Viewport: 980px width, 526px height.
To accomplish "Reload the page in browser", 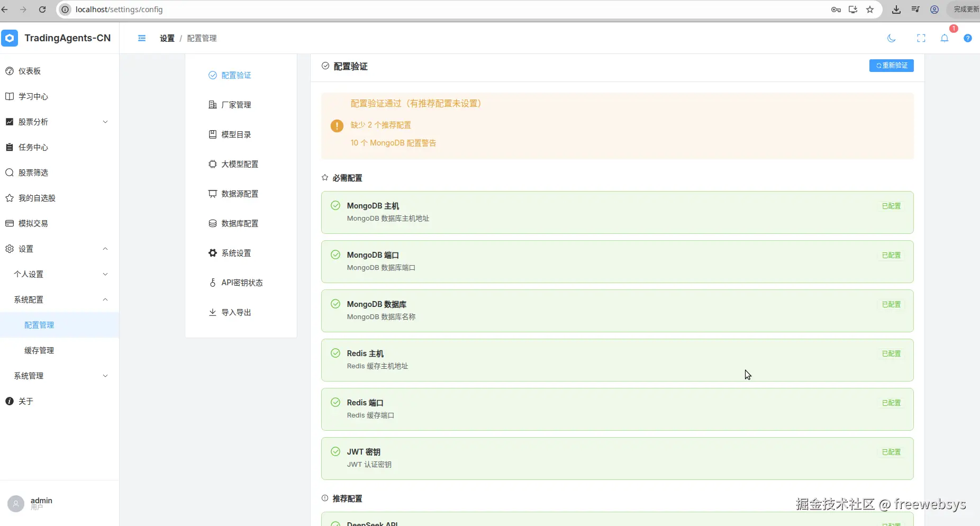I will (x=42, y=10).
